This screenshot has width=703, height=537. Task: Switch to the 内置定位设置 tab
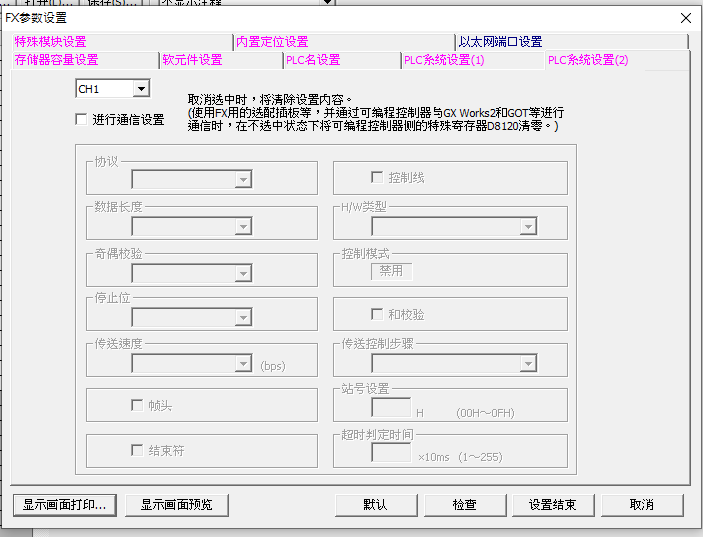pyautogui.click(x=272, y=42)
